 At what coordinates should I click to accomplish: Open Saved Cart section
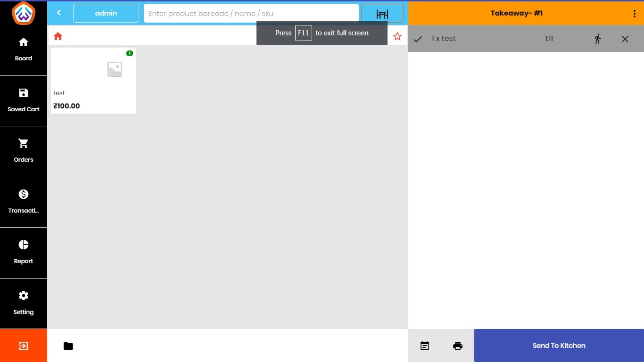24,100
